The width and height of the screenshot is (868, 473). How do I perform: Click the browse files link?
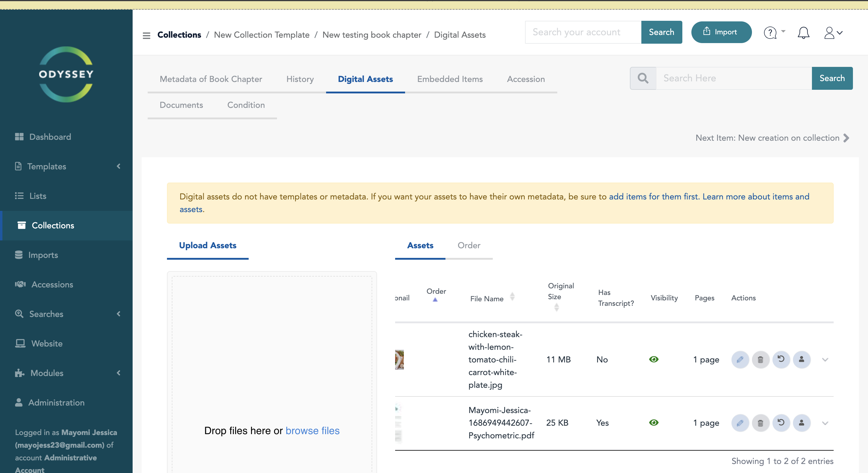(312, 431)
